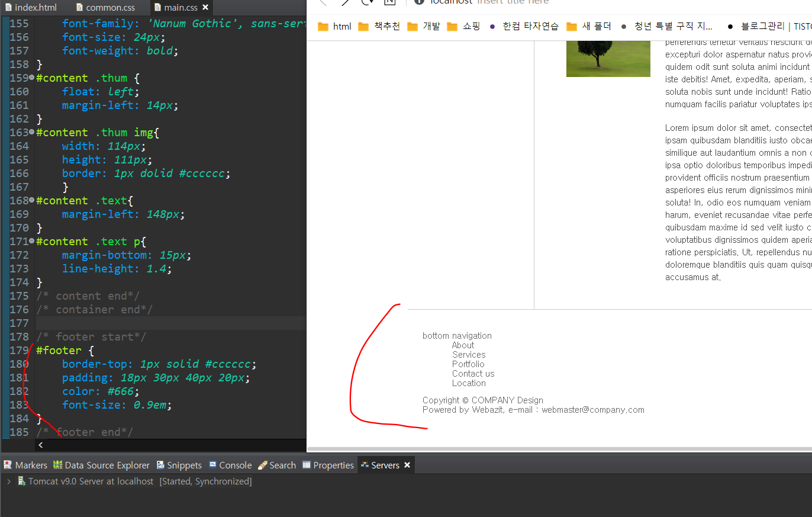Open the 쇼핑 bookmark folder

tap(463, 26)
